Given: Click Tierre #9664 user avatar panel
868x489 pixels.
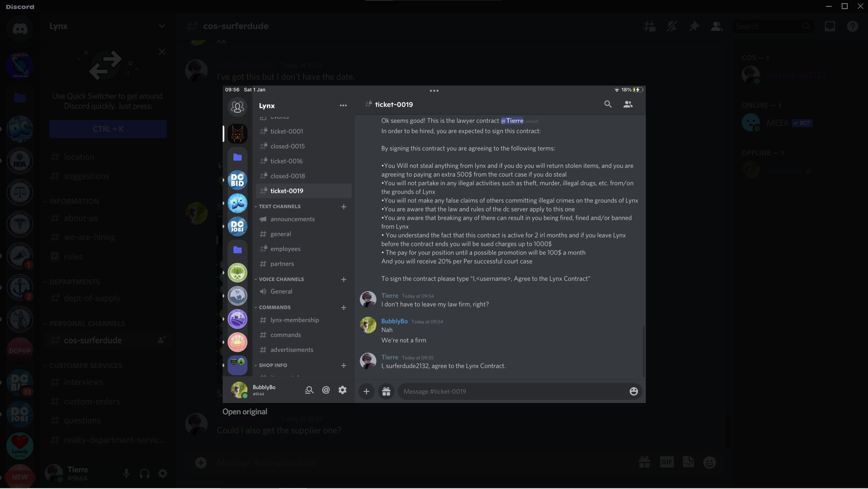Looking at the screenshot, I should (68, 474).
